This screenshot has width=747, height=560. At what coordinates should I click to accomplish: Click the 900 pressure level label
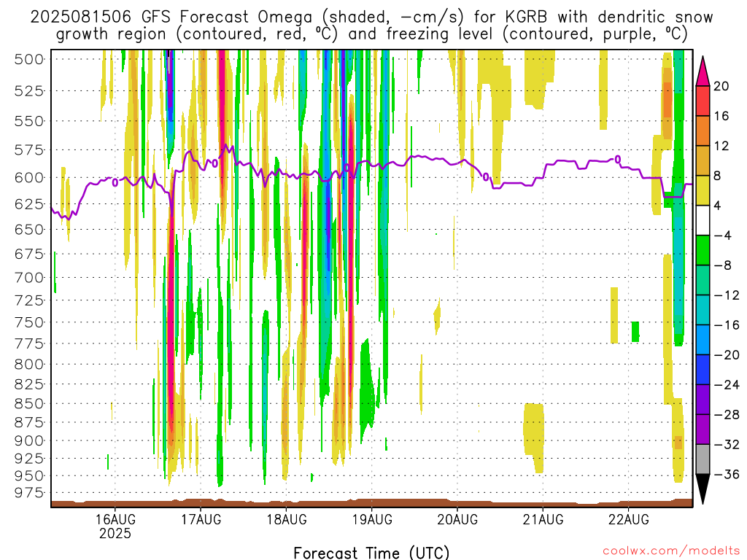click(x=29, y=440)
